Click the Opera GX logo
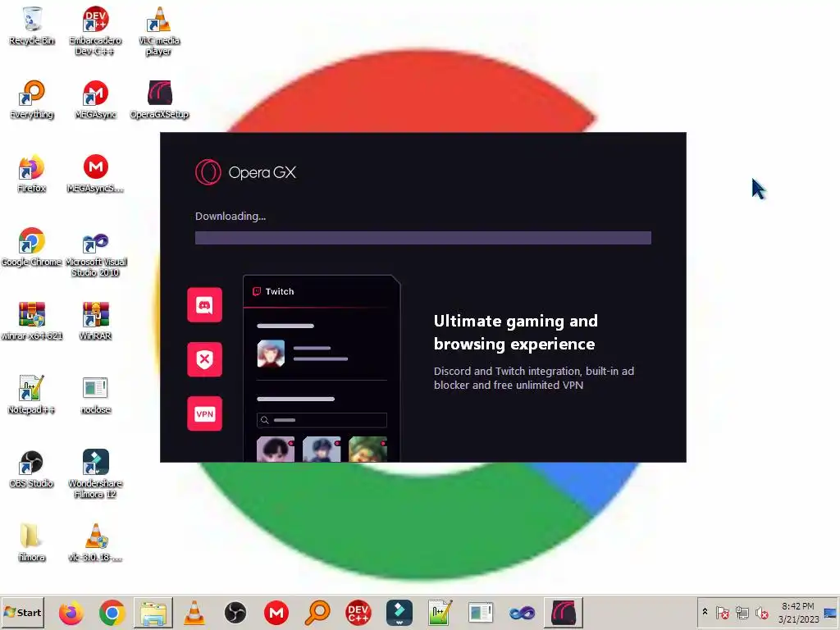This screenshot has width=840, height=630. (246, 172)
